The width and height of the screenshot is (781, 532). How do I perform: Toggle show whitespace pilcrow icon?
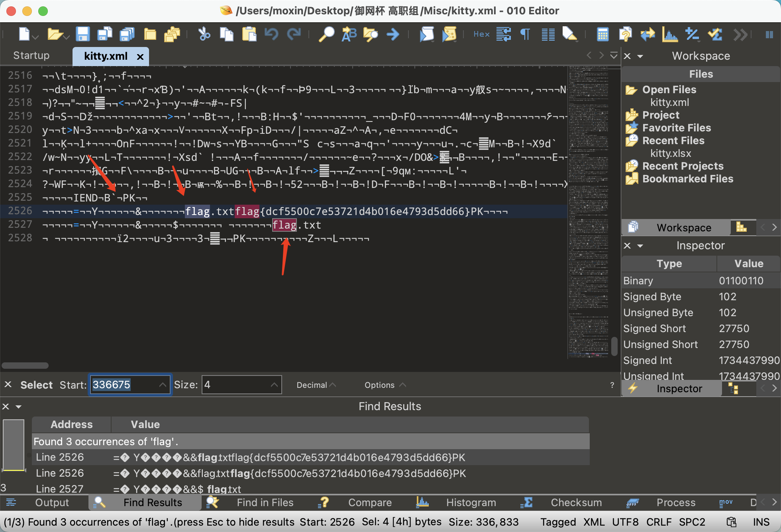525,35
